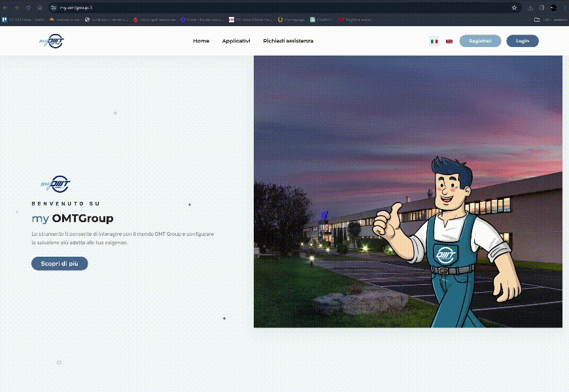Click the myOMT logo above the welcome text
The image size is (569, 392).
pyautogui.click(x=55, y=184)
